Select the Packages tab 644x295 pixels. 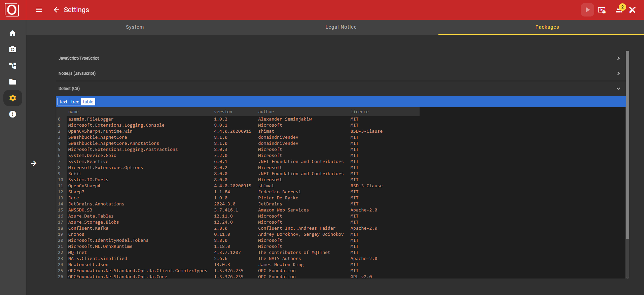tap(547, 27)
